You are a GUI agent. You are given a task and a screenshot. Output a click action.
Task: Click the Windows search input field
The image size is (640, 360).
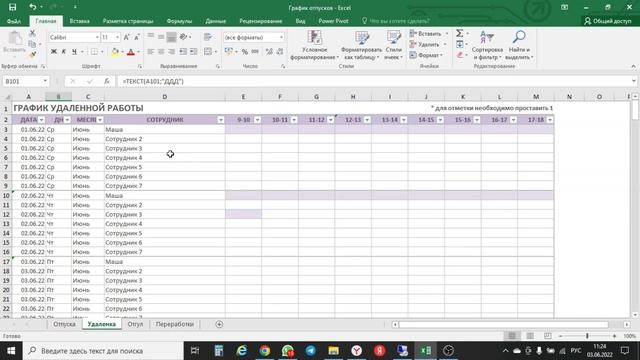coord(102,351)
